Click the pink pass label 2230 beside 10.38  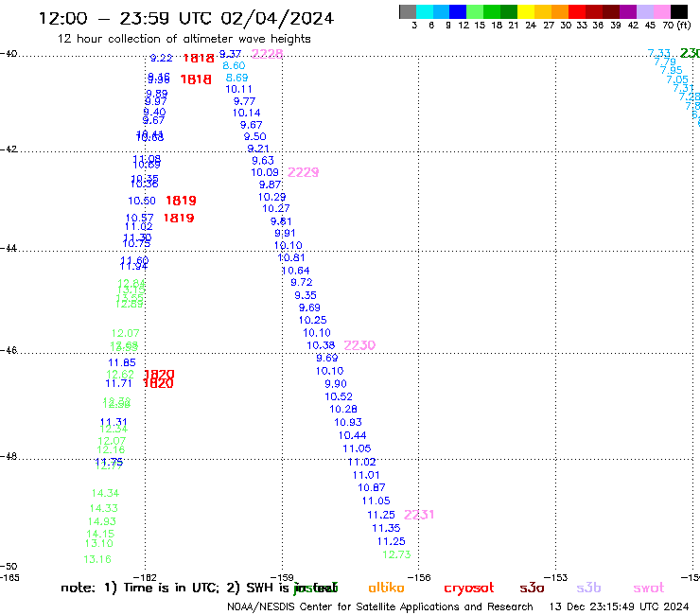pyautogui.click(x=359, y=345)
